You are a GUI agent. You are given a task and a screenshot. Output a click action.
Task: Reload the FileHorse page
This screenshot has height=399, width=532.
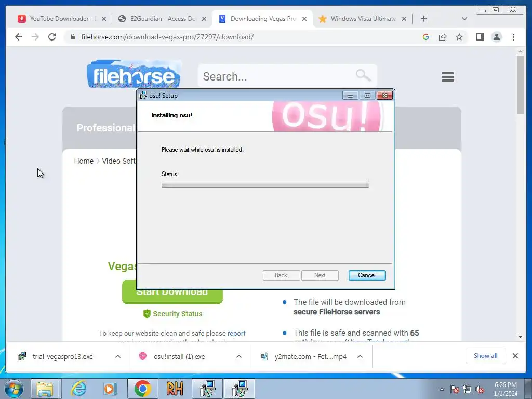pyautogui.click(x=52, y=37)
